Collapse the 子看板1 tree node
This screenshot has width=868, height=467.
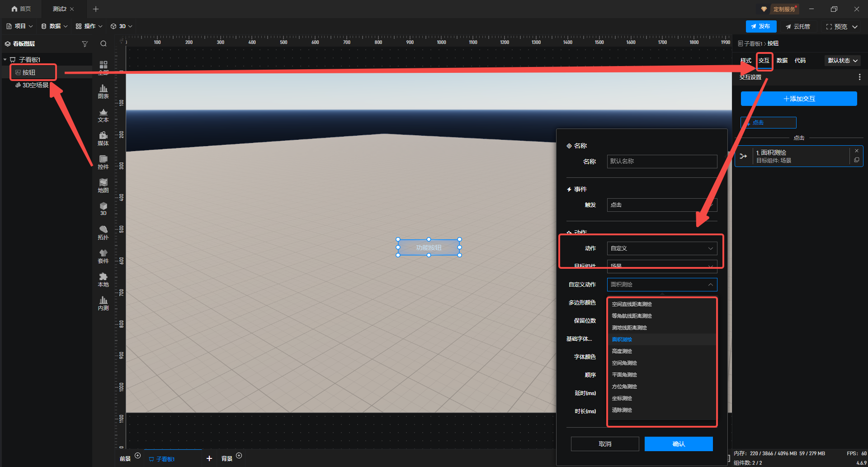(5, 60)
